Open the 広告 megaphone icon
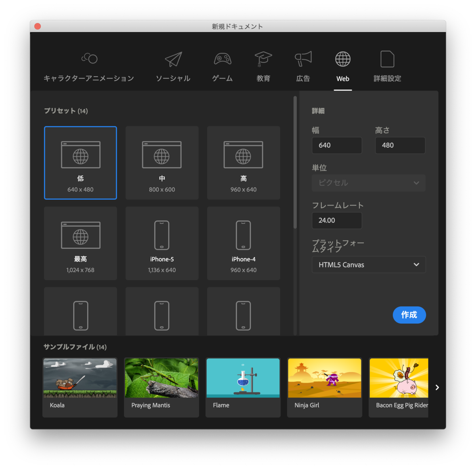 (303, 59)
